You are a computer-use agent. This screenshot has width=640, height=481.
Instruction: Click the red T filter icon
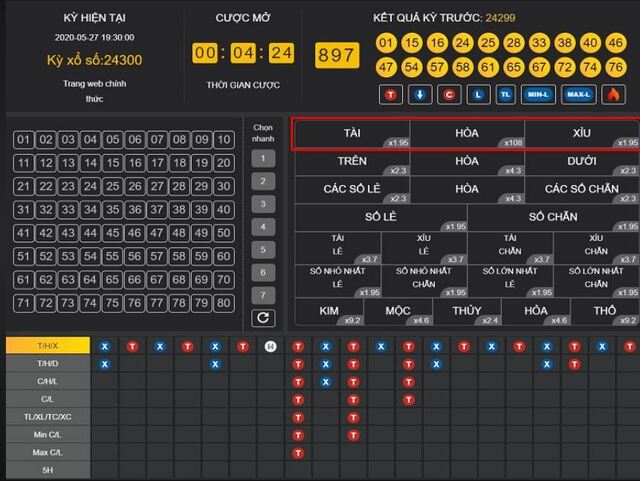pos(389,95)
